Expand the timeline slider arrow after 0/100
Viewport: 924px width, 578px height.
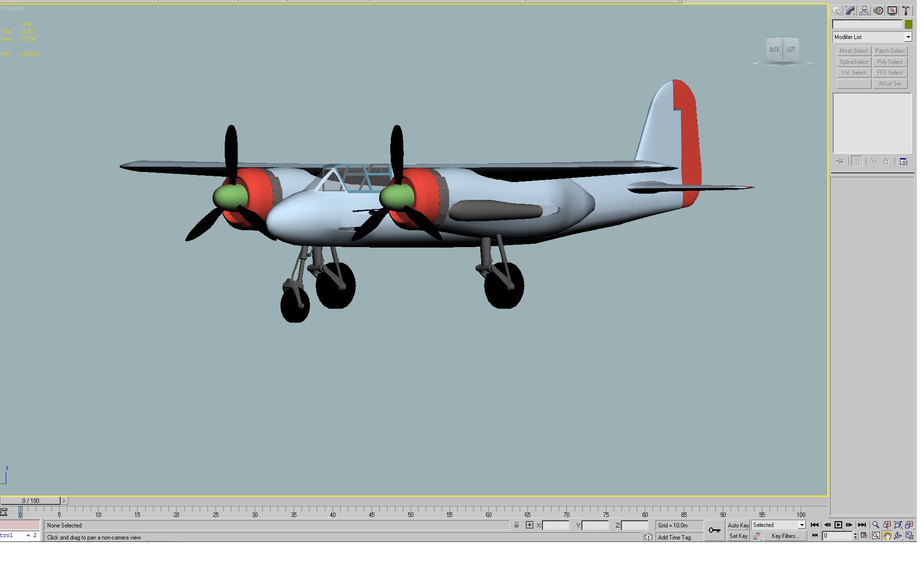(x=64, y=501)
